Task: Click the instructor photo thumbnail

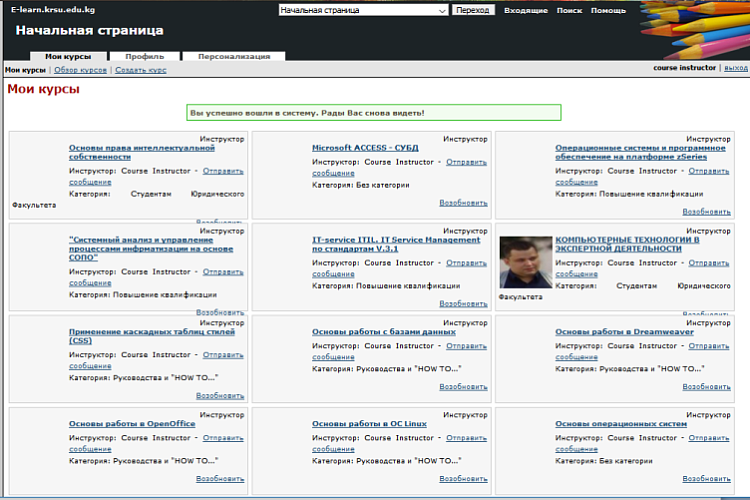Action: [525, 262]
